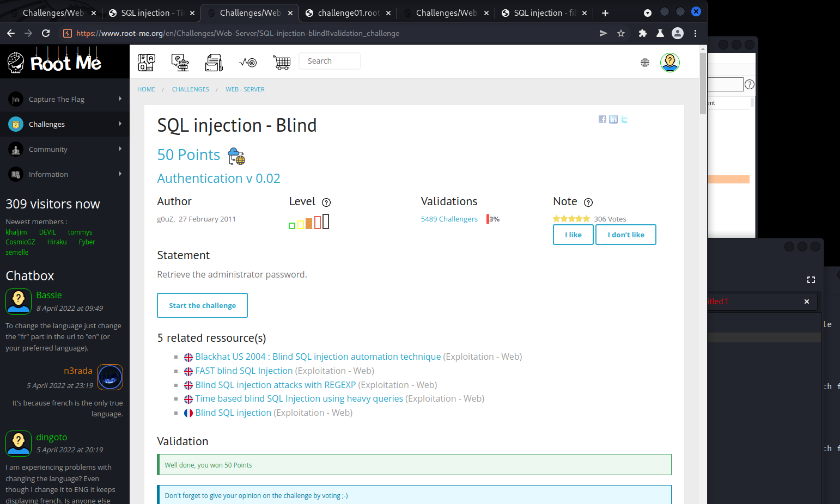Click the share/send arrow in address bar
Viewport: 840px width, 504px height.
coord(603,33)
